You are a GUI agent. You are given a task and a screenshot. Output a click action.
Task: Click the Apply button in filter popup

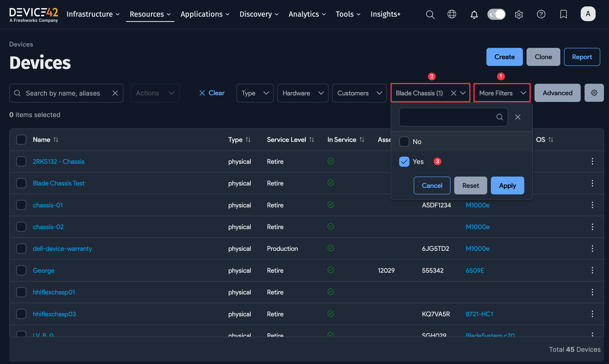[507, 185]
